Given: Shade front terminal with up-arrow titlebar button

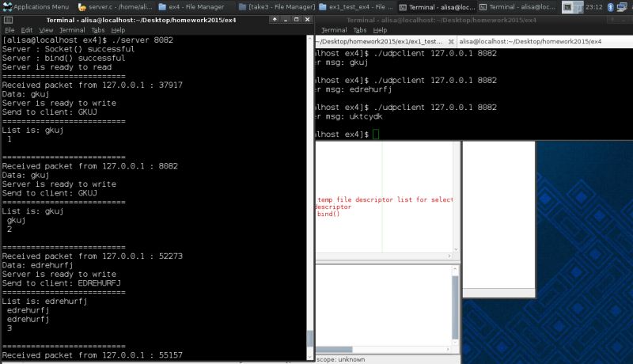Looking at the screenshot, I should 275,19.
